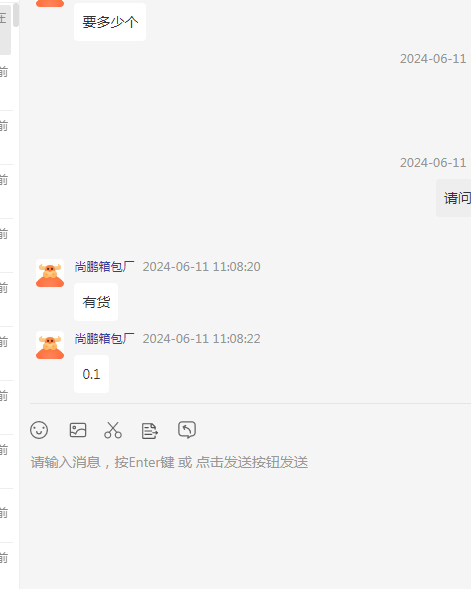Viewport: 471px width, 589px height.
Task: Click the conversation list scrollbar thumb
Action: coord(16,15)
